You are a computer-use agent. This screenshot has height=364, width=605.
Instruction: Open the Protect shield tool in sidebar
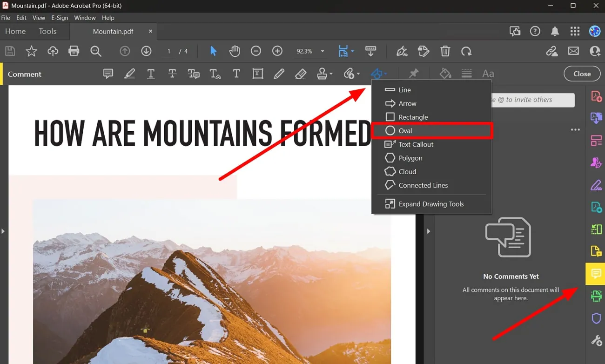point(596,318)
